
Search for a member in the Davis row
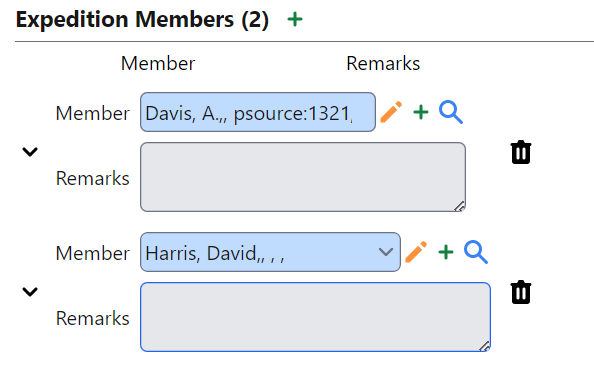pos(451,112)
